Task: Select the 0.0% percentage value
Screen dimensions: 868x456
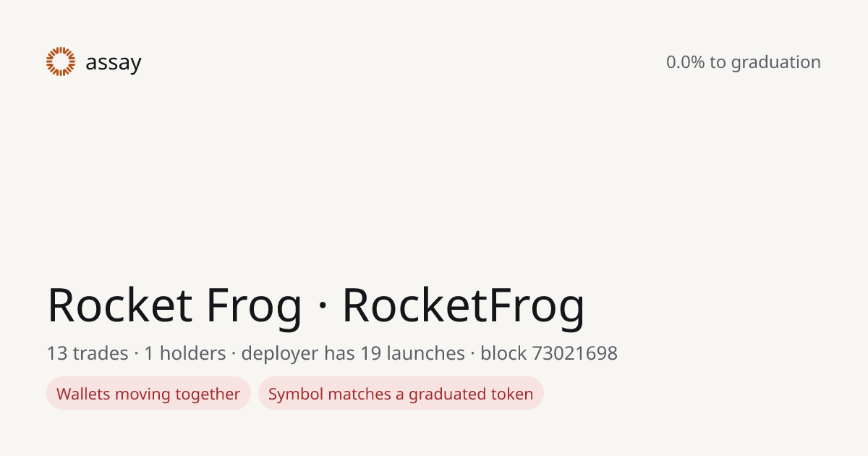Action: (x=685, y=62)
